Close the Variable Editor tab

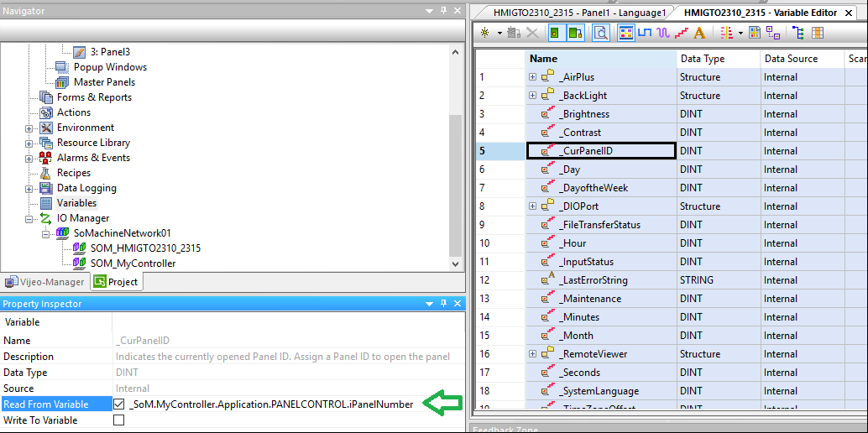coord(848,13)
